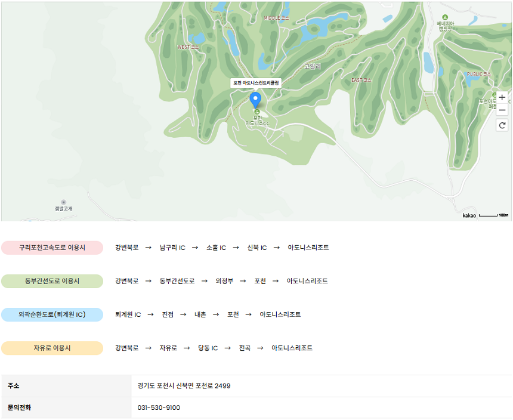Image resolution: width=513 pixels, height=420 pixels.
Task: Select the 구리포천고속도로 이용시 route badge
Action: tap(52, 248)
